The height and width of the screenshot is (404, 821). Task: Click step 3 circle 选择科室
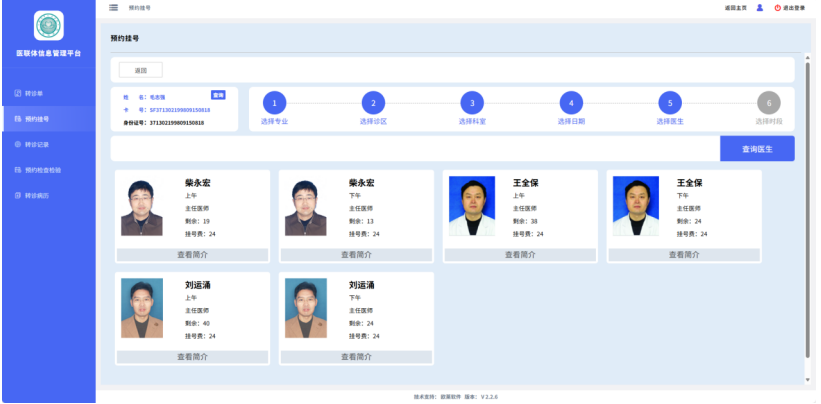(472, 102)
